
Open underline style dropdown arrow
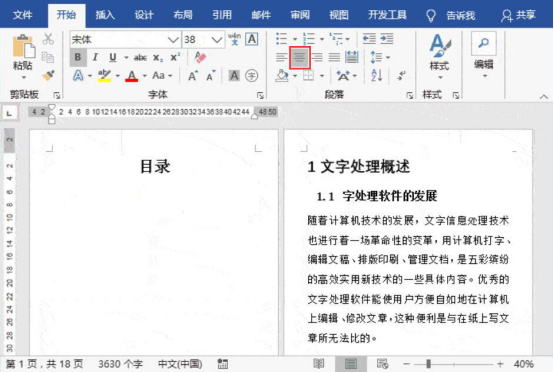click(x=126, y=57)
